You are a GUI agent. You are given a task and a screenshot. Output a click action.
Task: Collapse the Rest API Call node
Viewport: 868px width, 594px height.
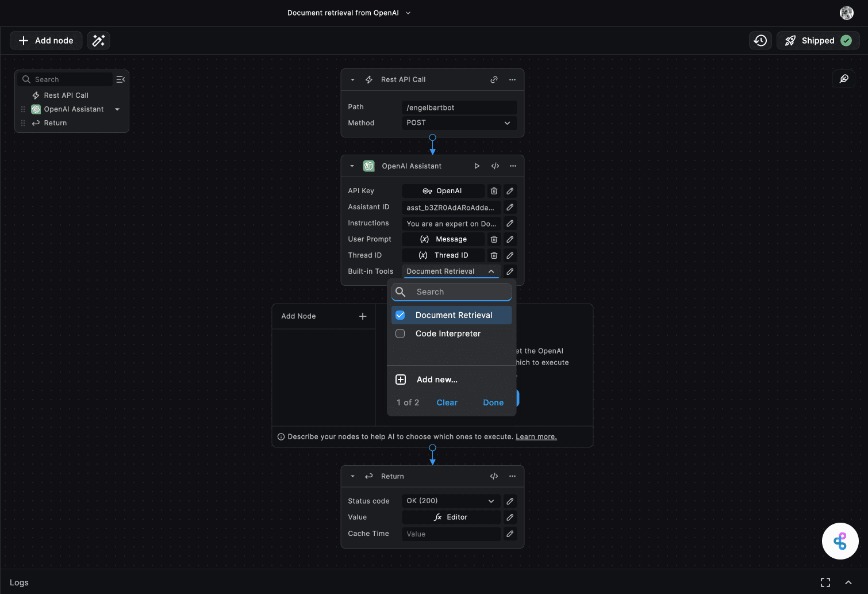point(352,79)
